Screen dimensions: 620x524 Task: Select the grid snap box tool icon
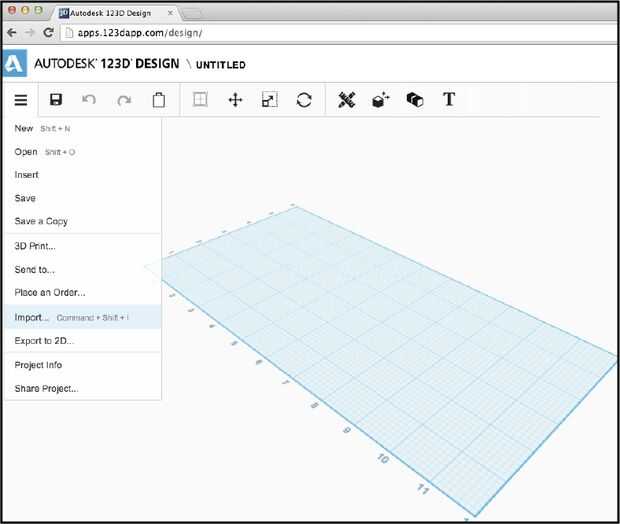200,99
